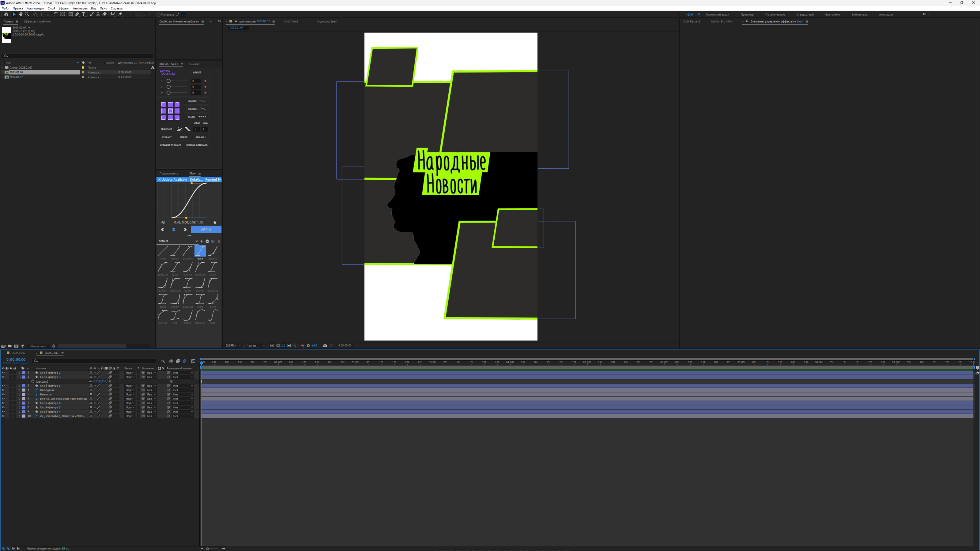
Task: Take snapshot with camera icon
Action: point(325,345)
